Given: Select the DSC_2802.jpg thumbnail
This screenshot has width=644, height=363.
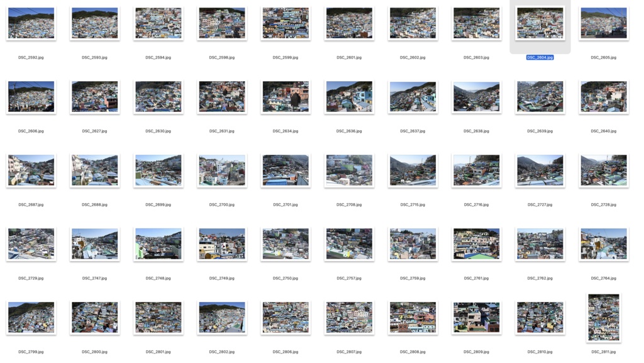Looking at the screenshot, I should point(222,318).
